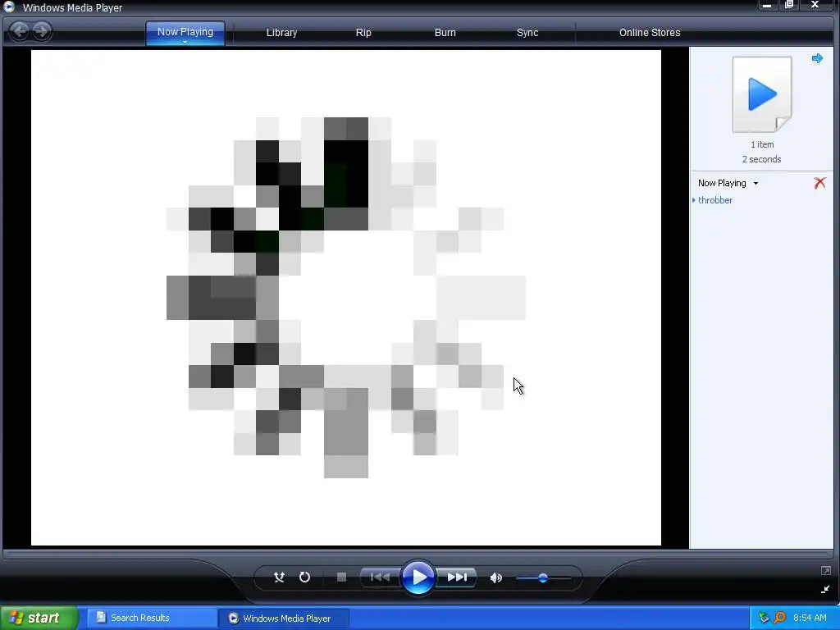Viewport: 840px width, 630px height.
Task: Turn repeat on
Action: click(305, 577)
